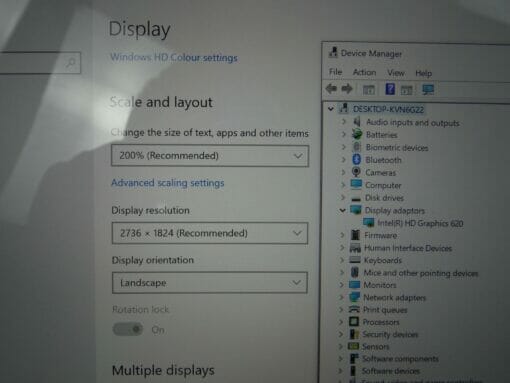Toggle the Rotation lock switch

pyautogui.click(x=128, y=329)
